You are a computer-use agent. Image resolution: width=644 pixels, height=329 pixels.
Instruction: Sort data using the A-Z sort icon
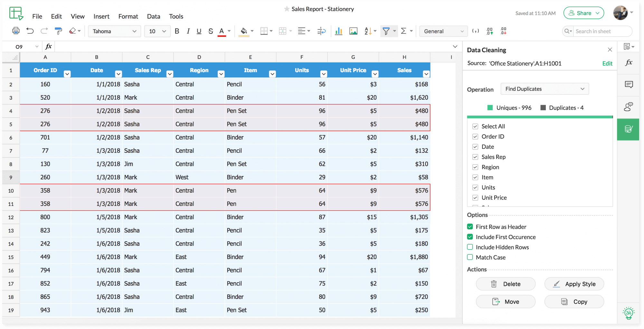(x=368, y=31)
